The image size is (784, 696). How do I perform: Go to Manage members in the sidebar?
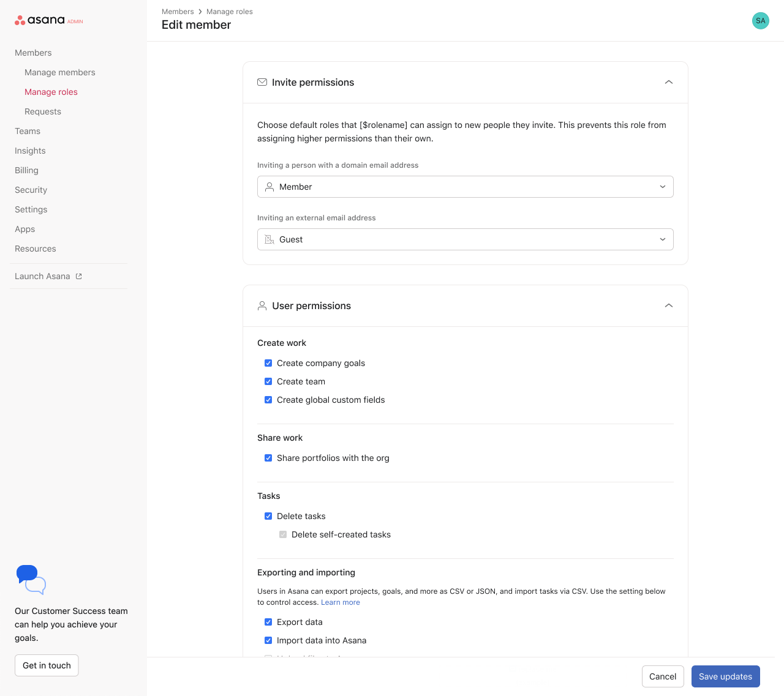[x=60, y=72]
